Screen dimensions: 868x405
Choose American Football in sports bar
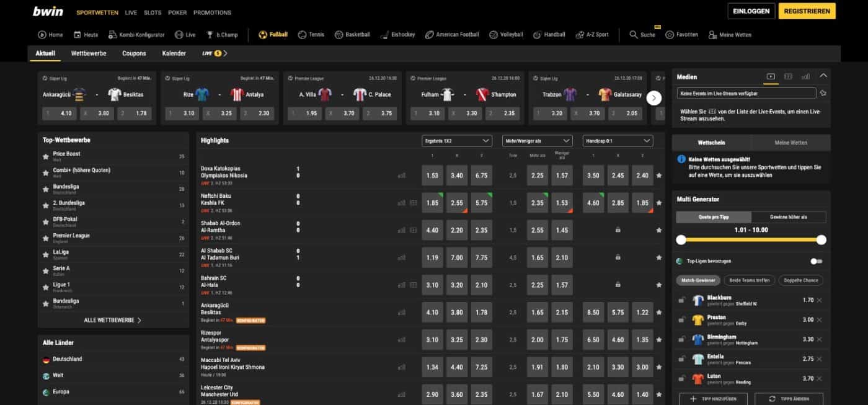point(452,35)
